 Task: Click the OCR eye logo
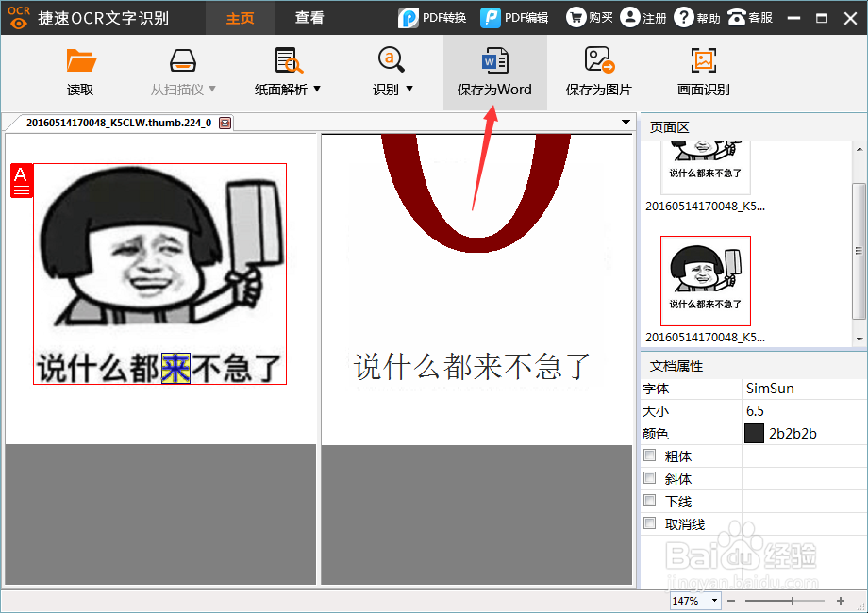click(x=19, y=17)
